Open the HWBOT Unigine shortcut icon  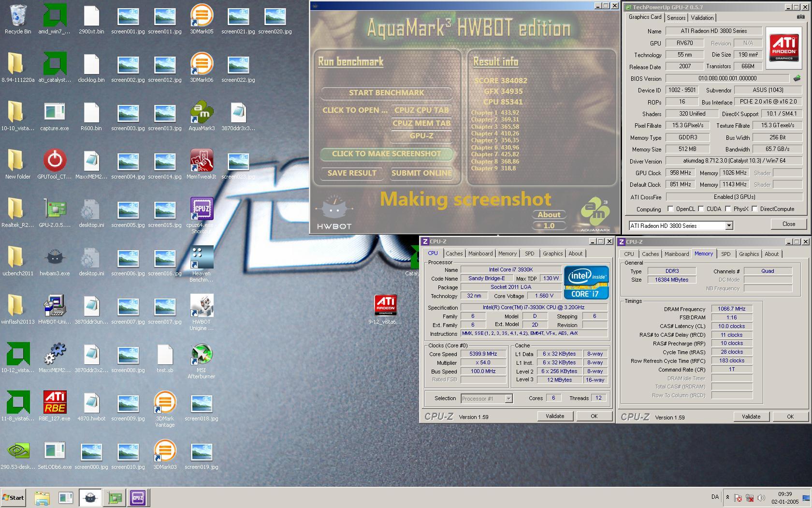tap(202, 312)
